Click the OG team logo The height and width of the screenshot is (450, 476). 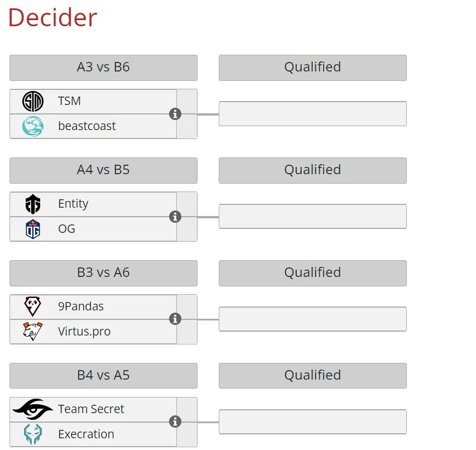[33, 229]
